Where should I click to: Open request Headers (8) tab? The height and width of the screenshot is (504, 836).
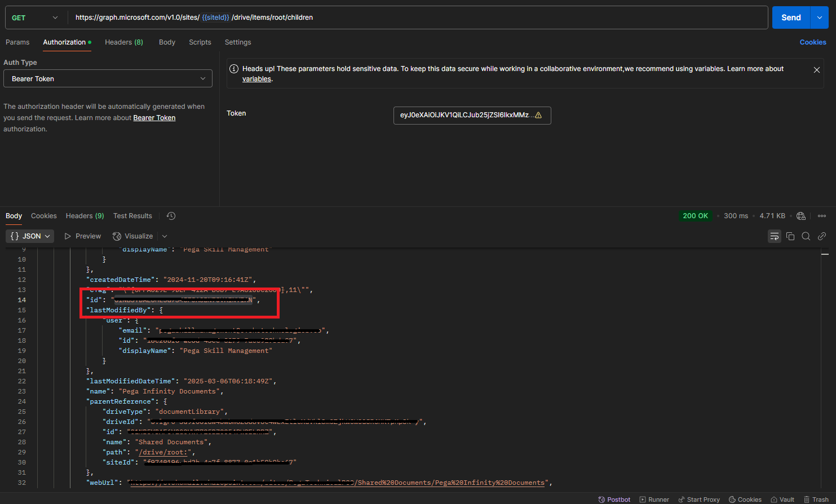point(124,42)
